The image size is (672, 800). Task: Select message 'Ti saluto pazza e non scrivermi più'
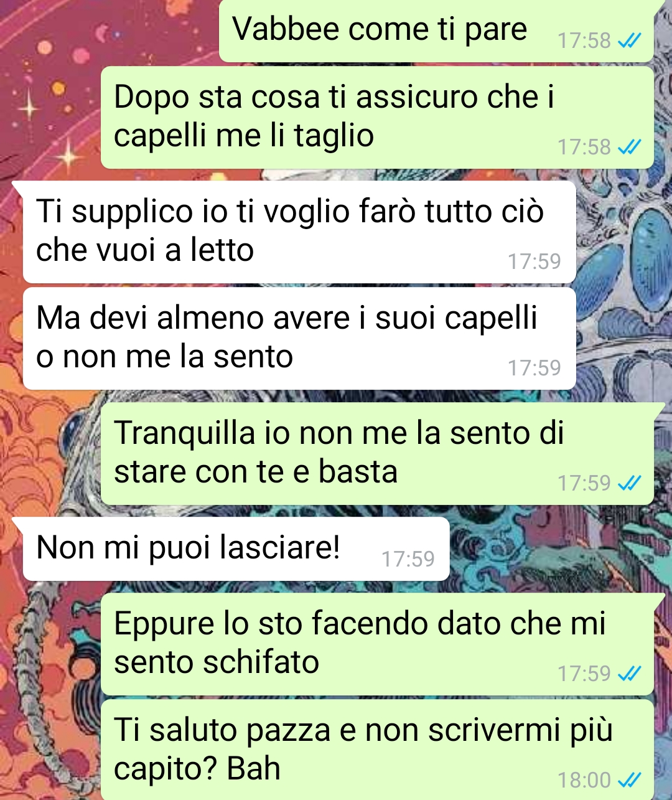tap(378, 750)
